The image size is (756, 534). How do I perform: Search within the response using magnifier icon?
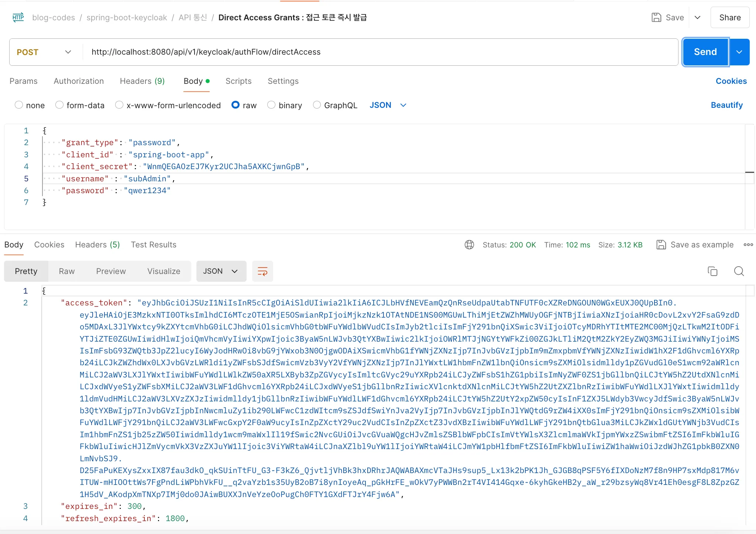pyautogui.click(x=739, y=271)
